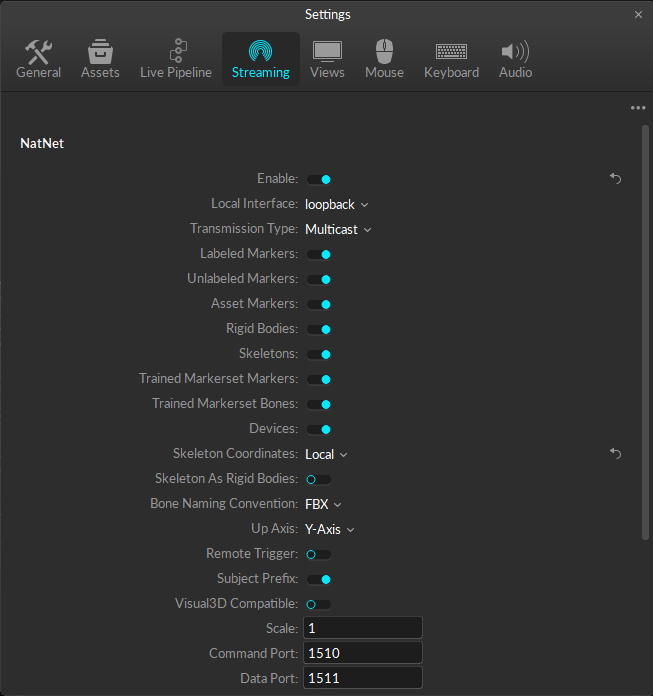653x696 pixels.
Task: Open the General settings tab icon
Action: point(38,52)
